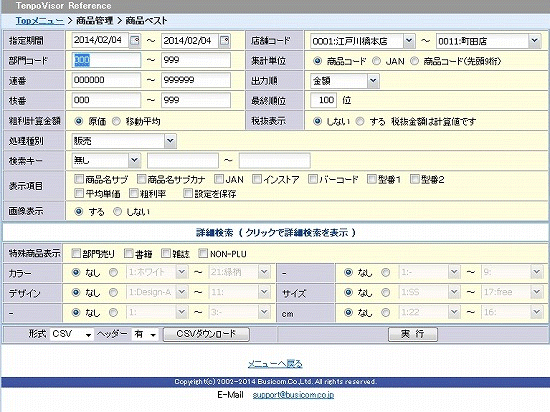Image resolution: width=550 pixels, height=412 pixels.
Task: Check the 型番2 checkbox
Action: 415,180
